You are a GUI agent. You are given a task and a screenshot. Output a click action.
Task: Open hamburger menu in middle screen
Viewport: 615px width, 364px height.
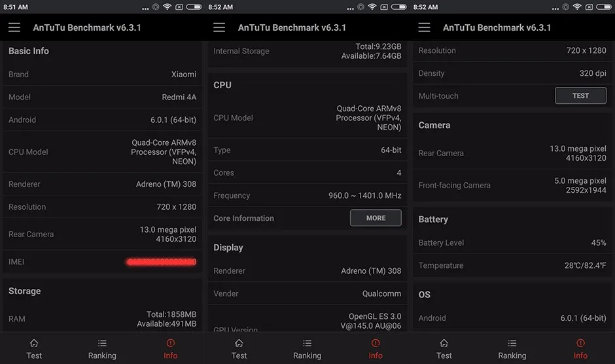tap(219, 27)
